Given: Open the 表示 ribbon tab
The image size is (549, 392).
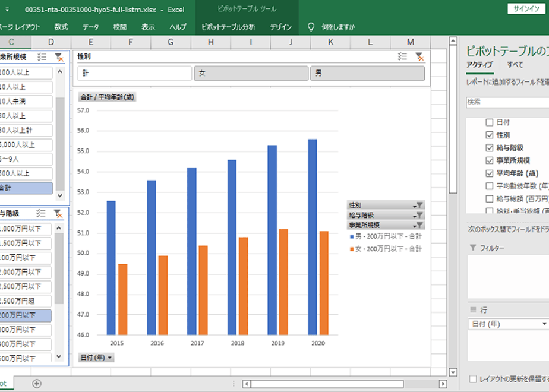Looking at the screenshot, I should 148,27.
